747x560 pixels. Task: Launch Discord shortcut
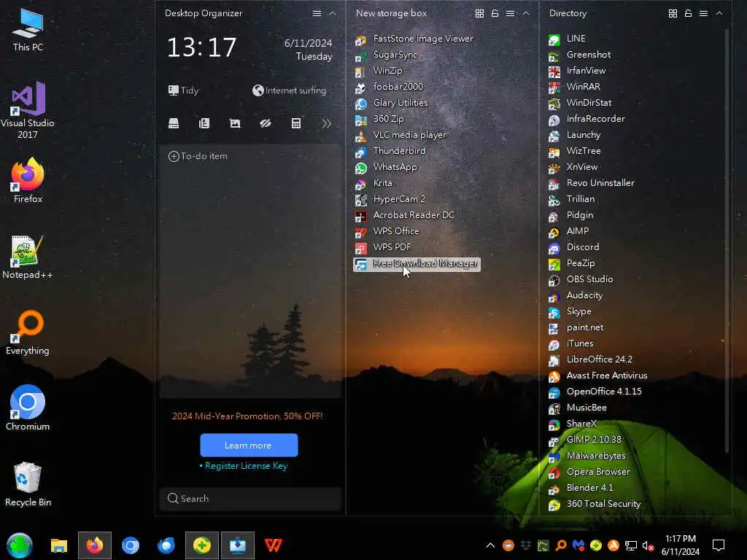tap(574, 248)
